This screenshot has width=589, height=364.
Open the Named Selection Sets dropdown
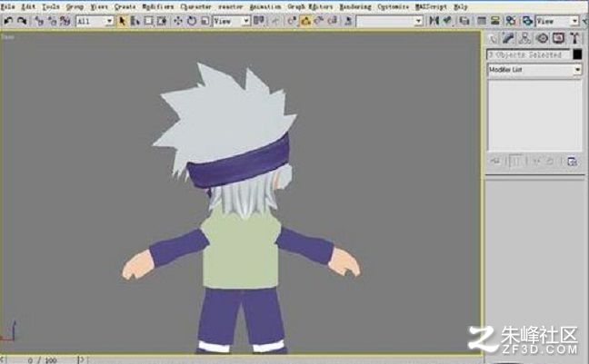(x=390, y=21)
